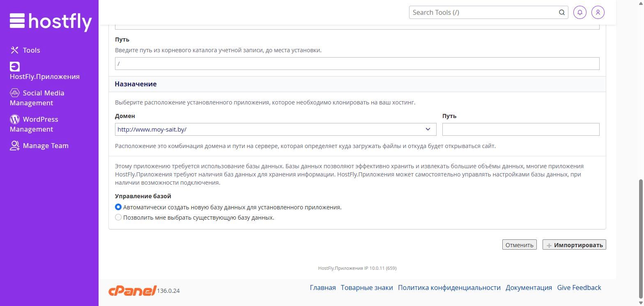This screenshot has height=306, width=644.
Task: Open Товарные знаки footer link
Action: (x=367, y=287)
